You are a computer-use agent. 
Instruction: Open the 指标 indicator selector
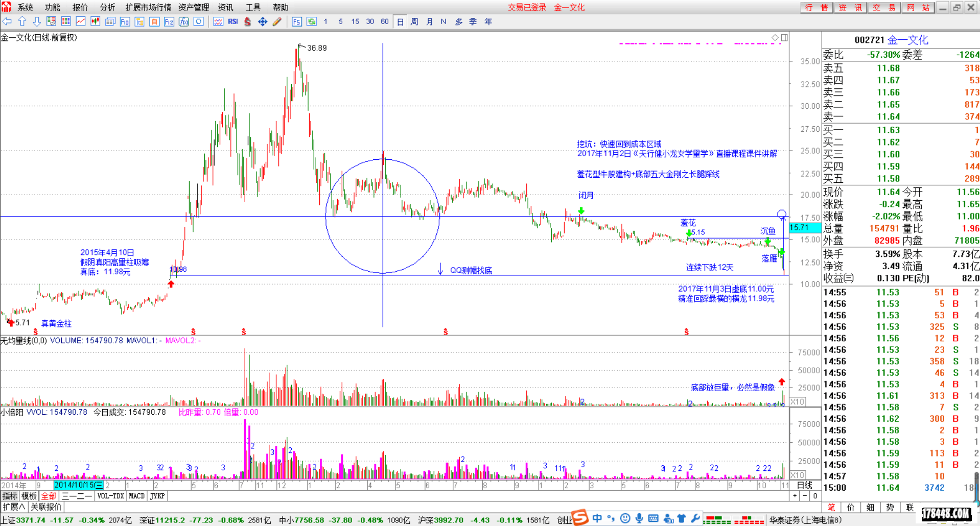10,496
